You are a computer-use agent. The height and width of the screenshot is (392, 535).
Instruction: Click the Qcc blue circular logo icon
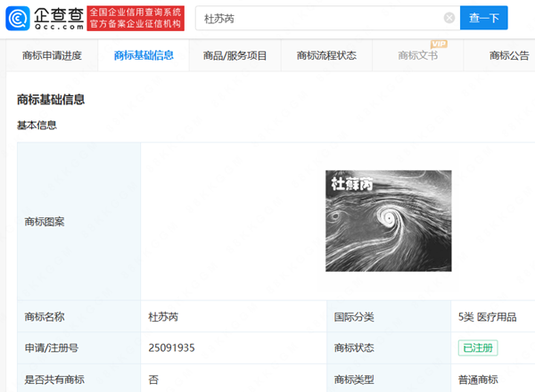(x=17, y=17)
